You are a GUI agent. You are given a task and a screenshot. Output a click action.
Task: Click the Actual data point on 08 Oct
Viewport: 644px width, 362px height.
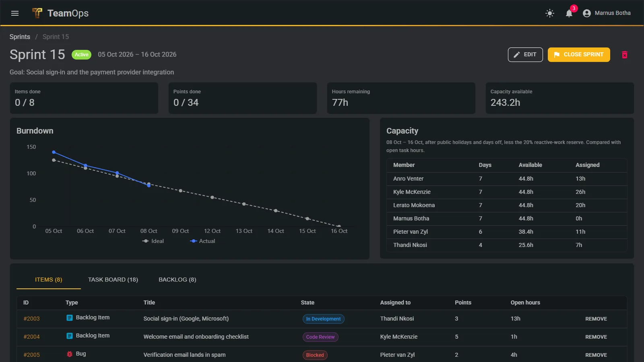coord(149,185)
